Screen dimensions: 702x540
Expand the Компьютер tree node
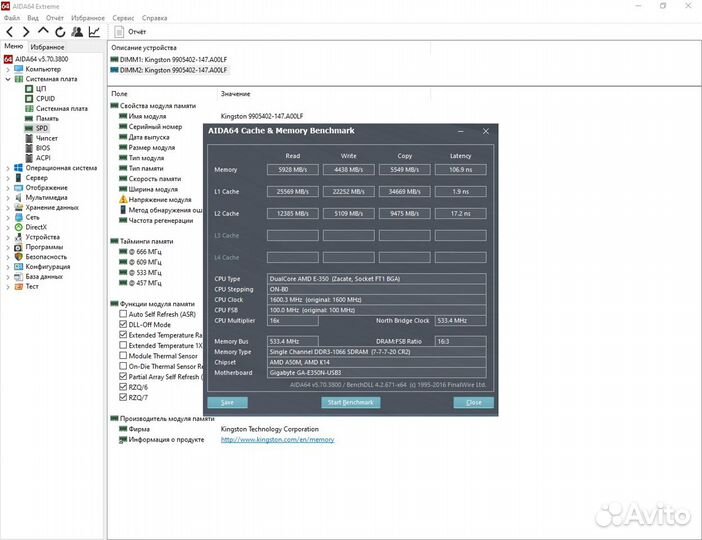8,69
